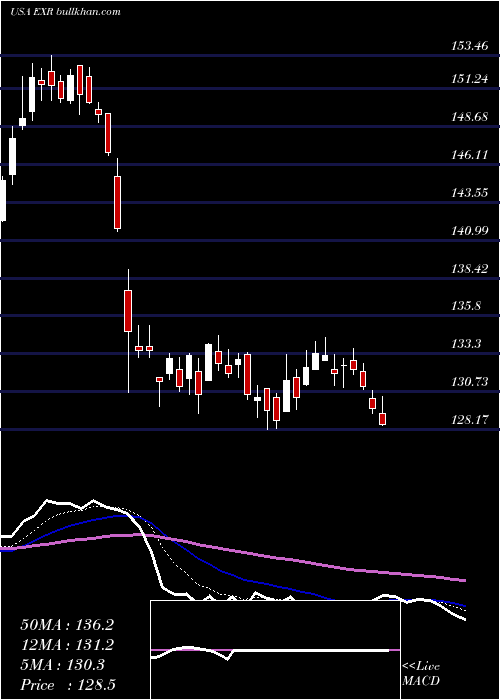
Task: Click the 138.42 price level label
Action: click(470, 269)
